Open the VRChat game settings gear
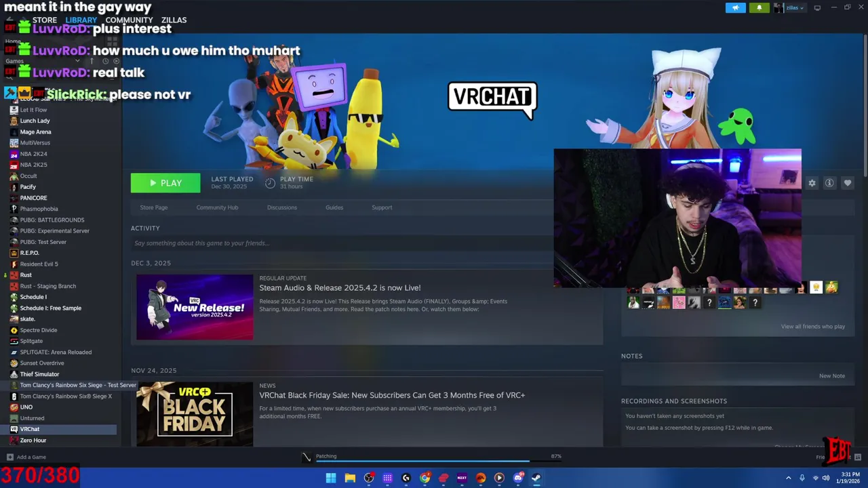 pos(812,183)
